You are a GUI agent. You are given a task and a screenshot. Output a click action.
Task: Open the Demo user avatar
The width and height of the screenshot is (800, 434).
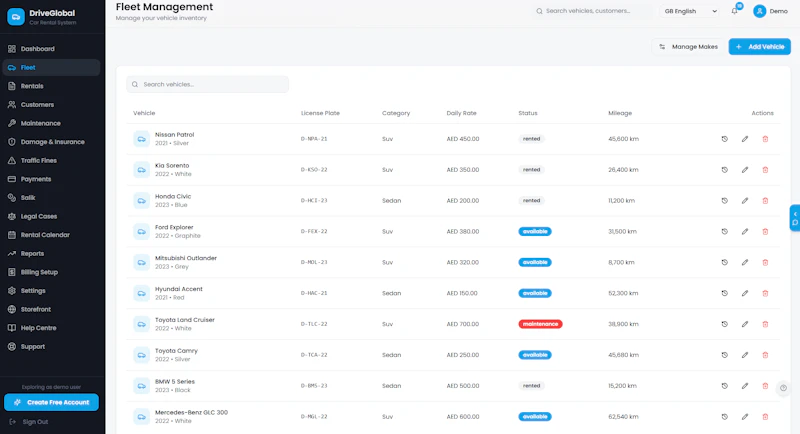pos(759,11)
